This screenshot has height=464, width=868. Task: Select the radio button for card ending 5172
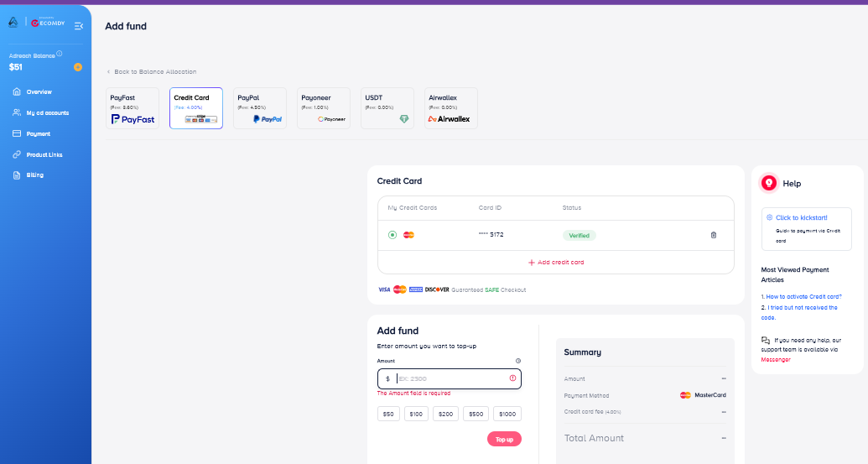click(392, 235)
